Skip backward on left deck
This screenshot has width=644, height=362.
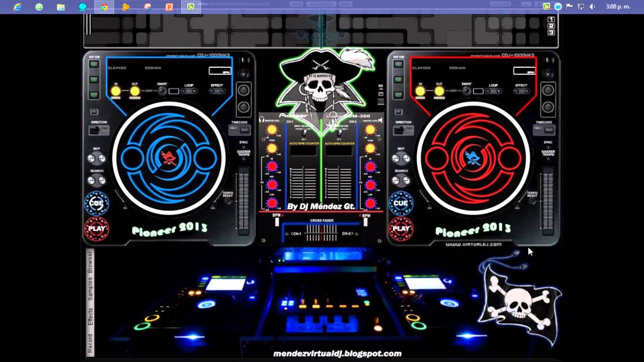[92, 158]
